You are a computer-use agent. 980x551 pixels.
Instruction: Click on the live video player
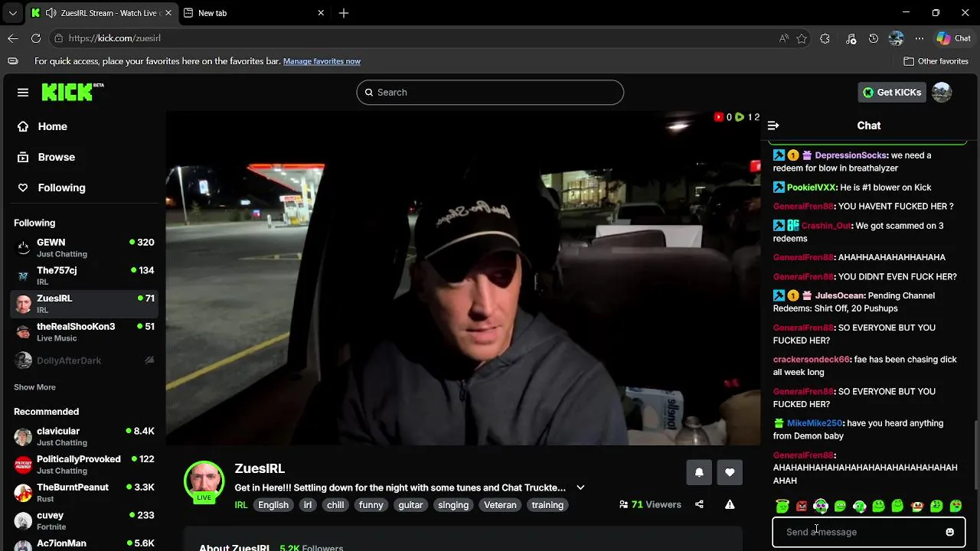[x=463, y=278]
